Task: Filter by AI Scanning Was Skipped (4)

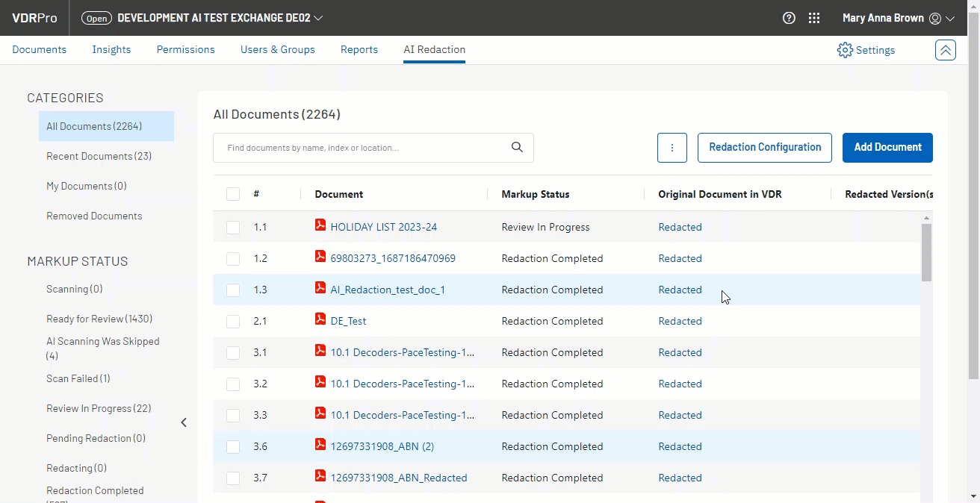Action: (103, 349)
